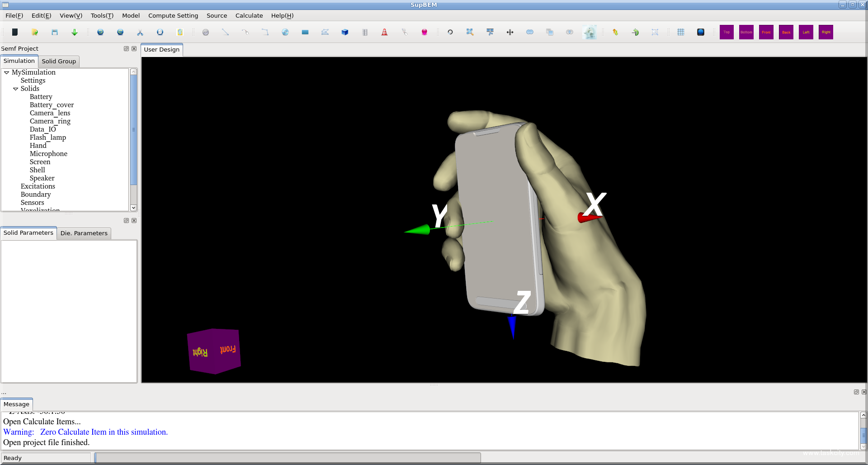The image size is (868, 465).
Task: Click the green download arrow icon
Action: coord(75,32)
